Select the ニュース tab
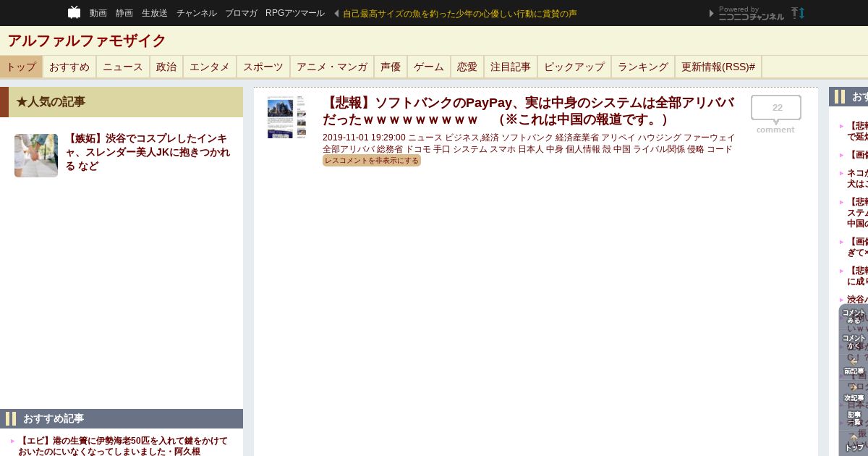The image size is (868, 456). 123,67
